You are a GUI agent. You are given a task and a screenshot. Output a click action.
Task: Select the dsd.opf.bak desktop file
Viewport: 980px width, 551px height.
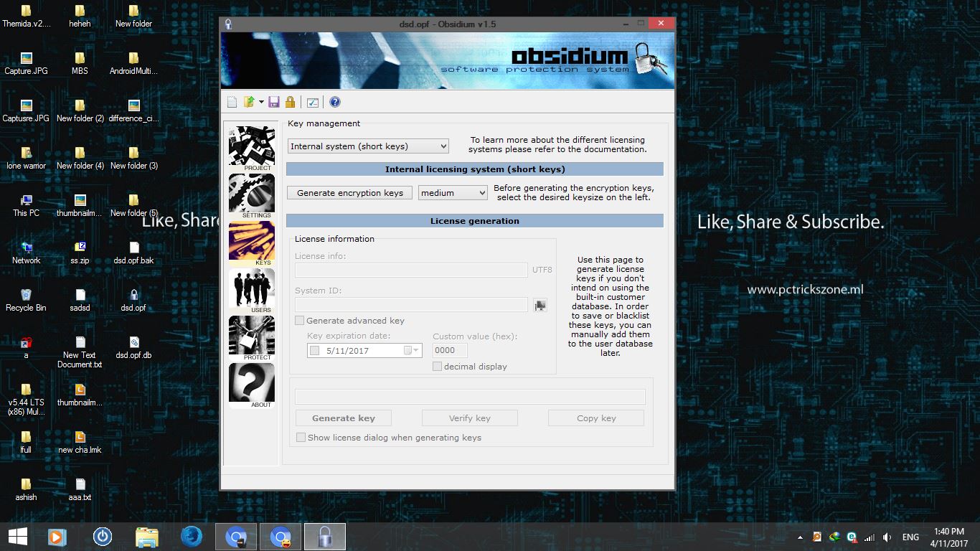click(x=133, y=253)
